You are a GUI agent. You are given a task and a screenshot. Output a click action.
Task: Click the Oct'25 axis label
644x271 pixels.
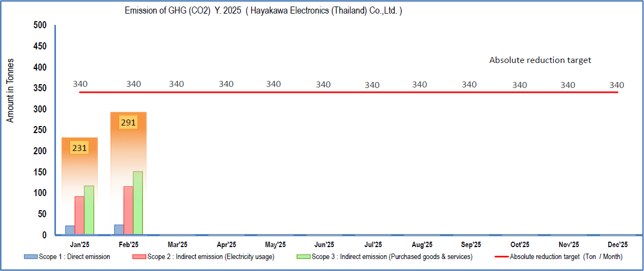coord(520,245)
